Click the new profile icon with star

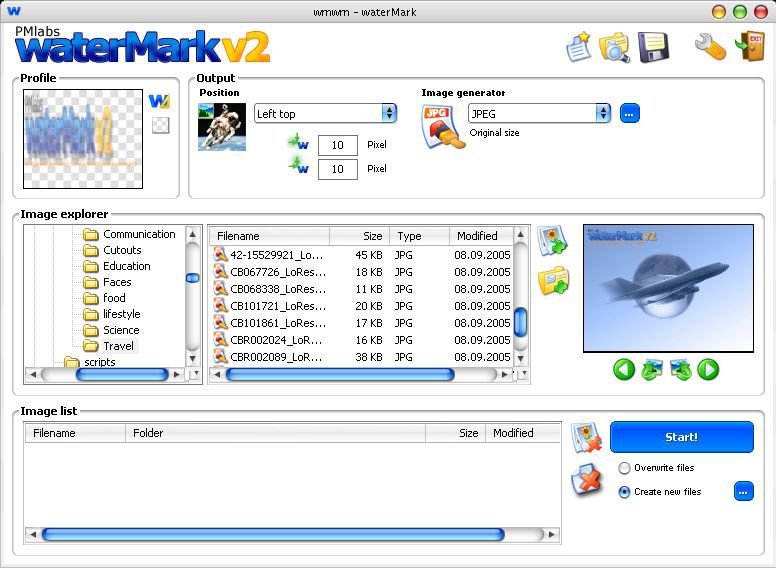(x=579, y=47)
